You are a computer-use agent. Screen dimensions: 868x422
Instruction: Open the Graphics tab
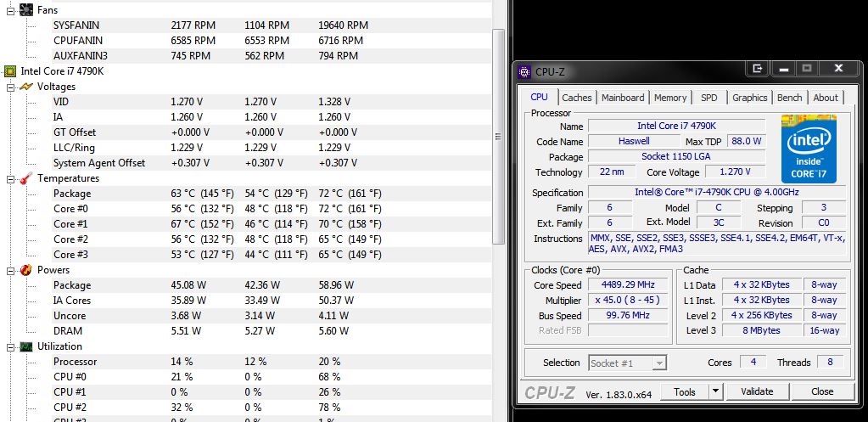(749, 98)
